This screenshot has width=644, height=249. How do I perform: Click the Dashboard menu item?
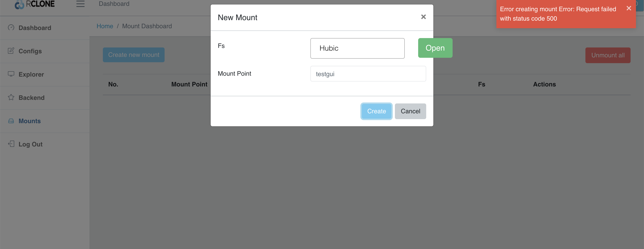[x=35, y=28]
